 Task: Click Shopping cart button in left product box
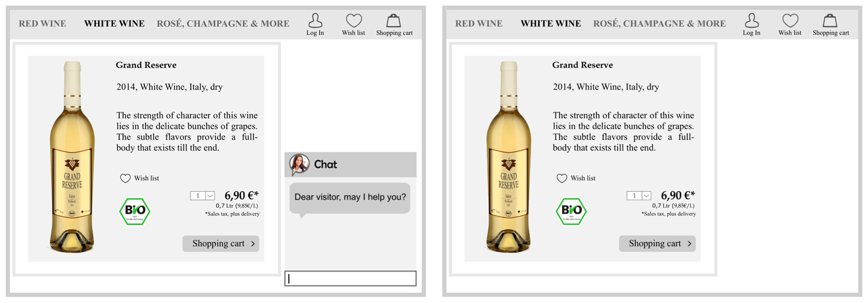coord(221,243)
